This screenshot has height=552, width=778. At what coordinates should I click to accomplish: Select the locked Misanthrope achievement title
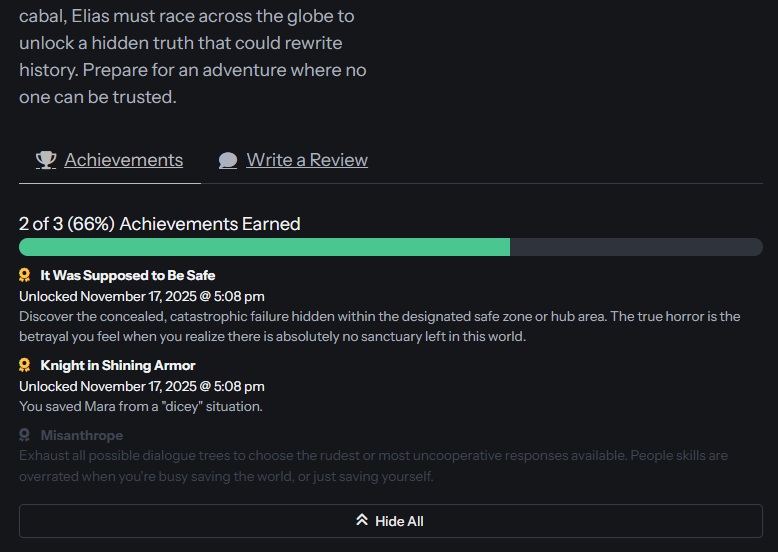tap(82, 435)
